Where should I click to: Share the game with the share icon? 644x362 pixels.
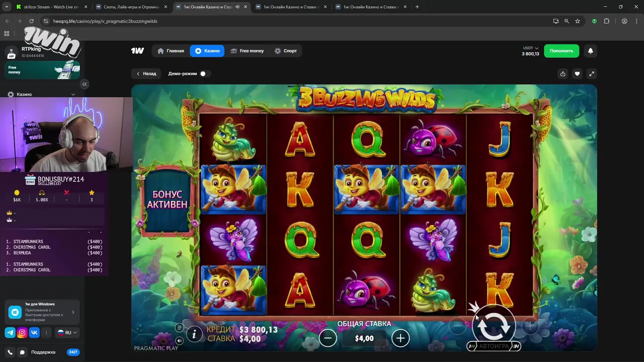(562, 73)
